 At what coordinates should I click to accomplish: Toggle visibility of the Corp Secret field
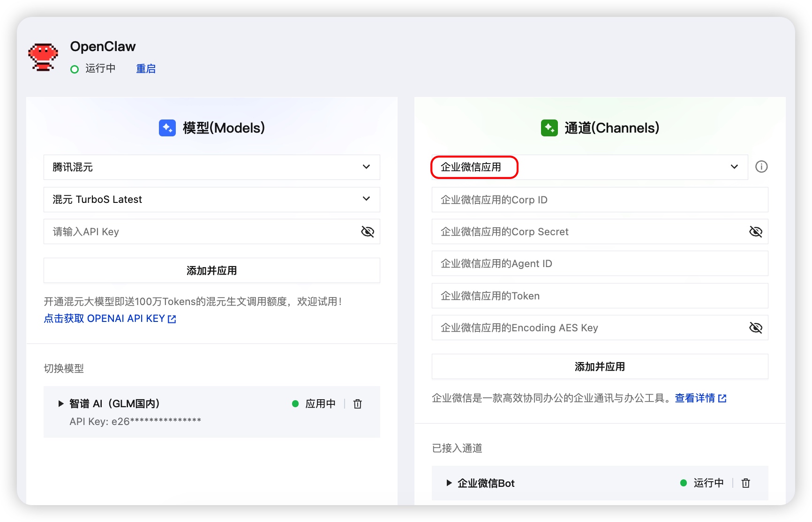(756, 231)
